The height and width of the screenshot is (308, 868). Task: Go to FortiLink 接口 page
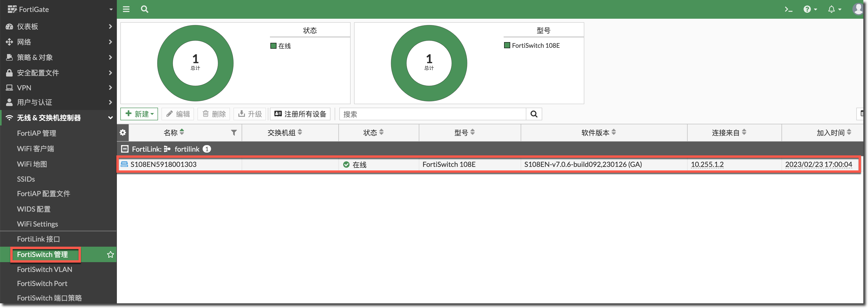pyautogui.click(x=38, y=239)
